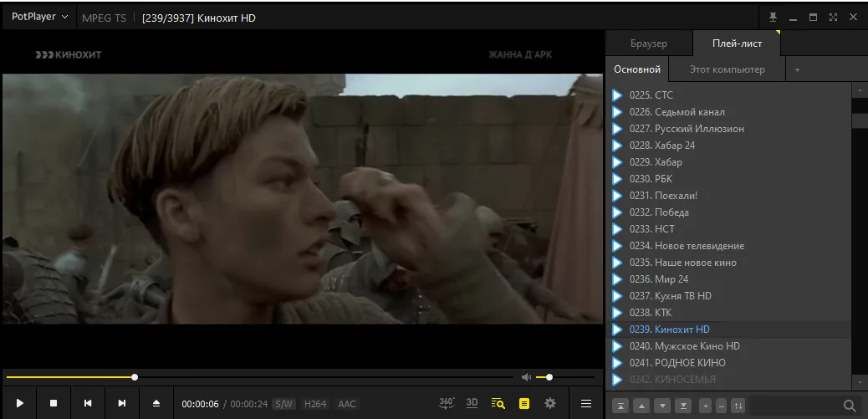Screen dimensions: 868x419
Task: Select the Этот компьютер playlist tab
Action: [x=727, y=69]
